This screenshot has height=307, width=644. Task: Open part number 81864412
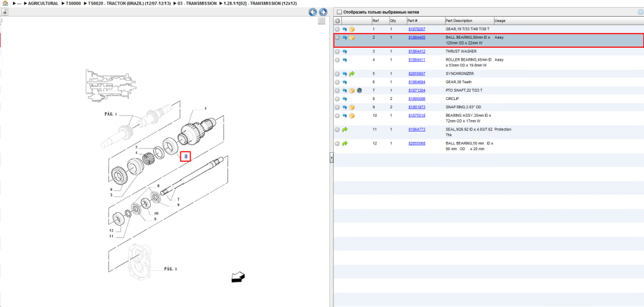tap(417, 52)
